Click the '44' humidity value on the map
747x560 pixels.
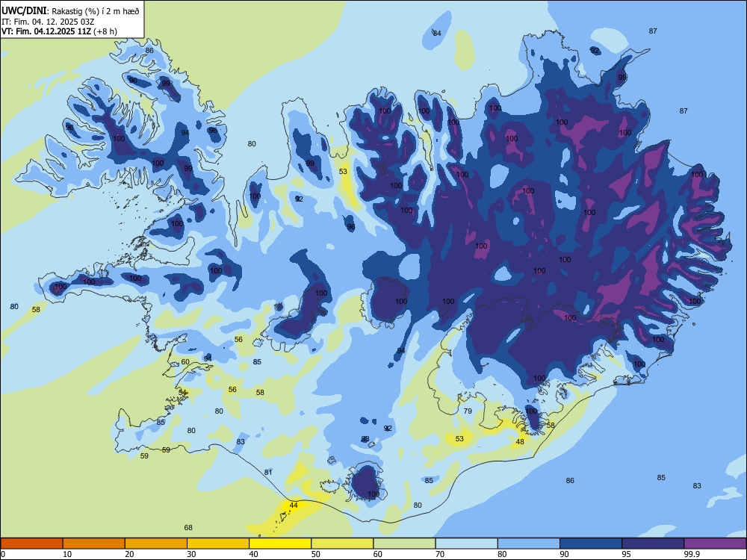tap(294, 505)
